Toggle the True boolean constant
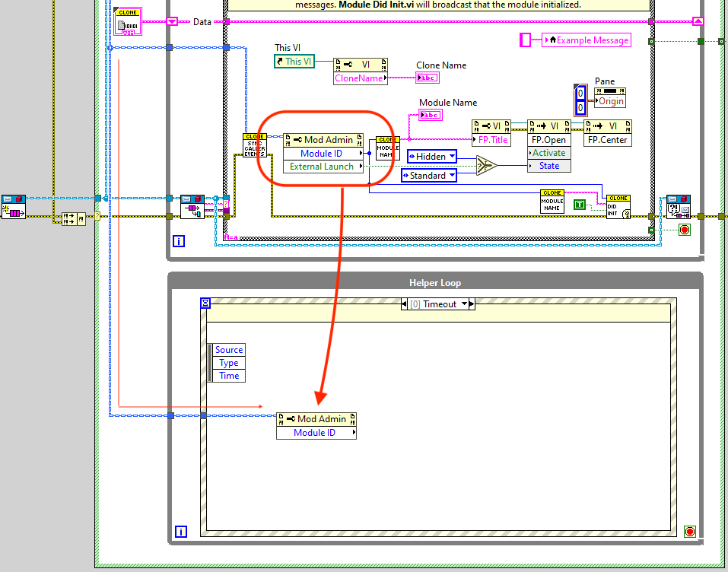728x572 pixels. tap(580, 205)
